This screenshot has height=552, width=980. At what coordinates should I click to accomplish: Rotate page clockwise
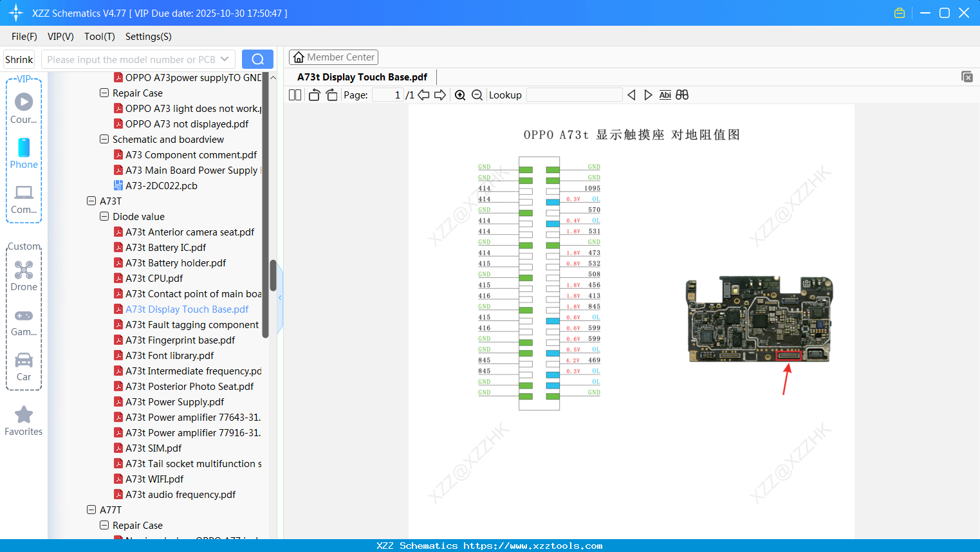pyautogui.click(x=331, y=95)
